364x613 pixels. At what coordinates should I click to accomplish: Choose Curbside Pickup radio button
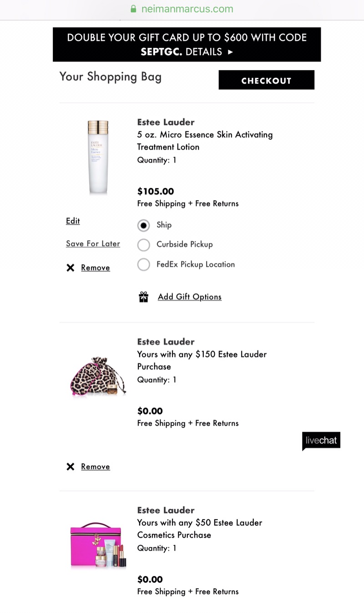[x=144, y=245]
